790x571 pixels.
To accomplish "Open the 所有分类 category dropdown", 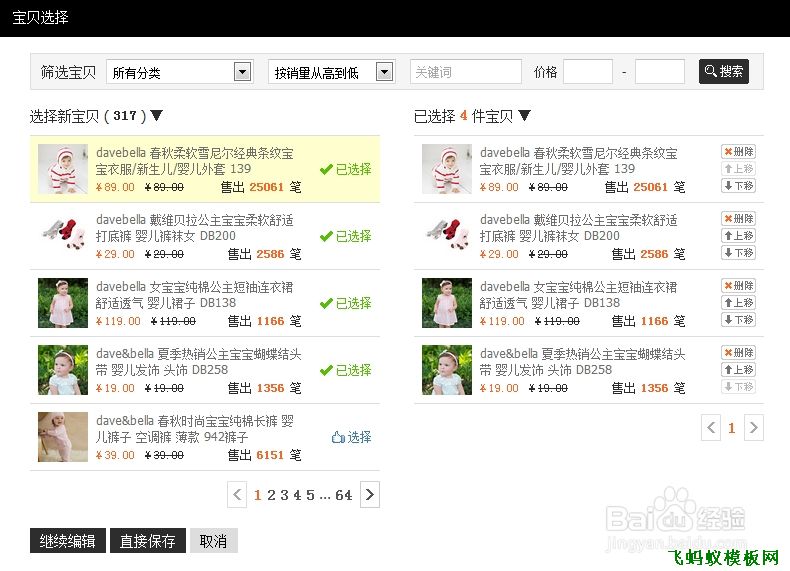I will click(180, 72).
